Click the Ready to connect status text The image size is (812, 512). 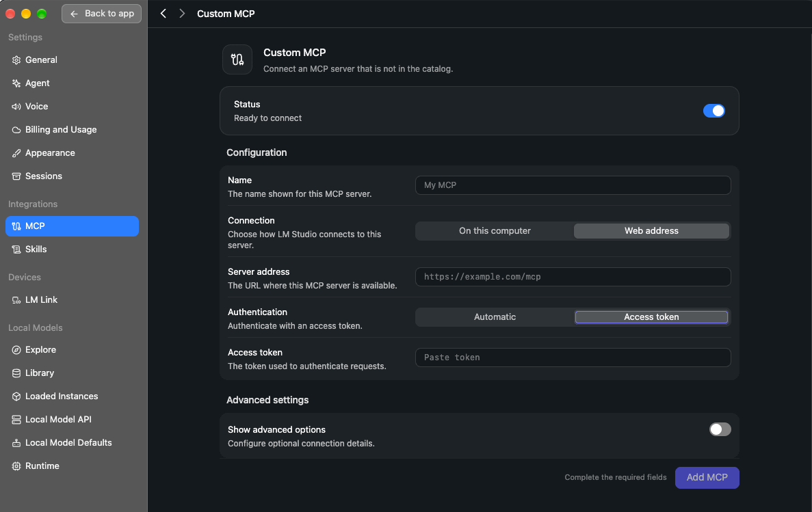tap(267, 118)
